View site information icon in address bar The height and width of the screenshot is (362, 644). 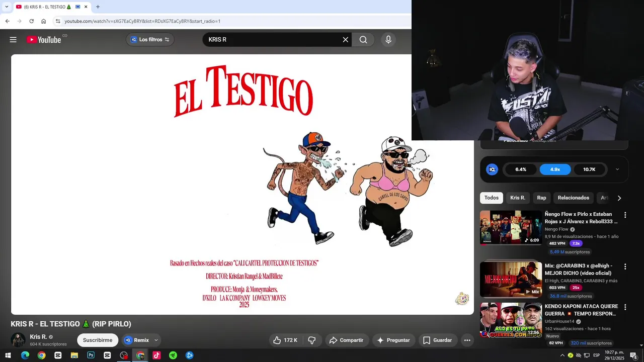point(58,21)
